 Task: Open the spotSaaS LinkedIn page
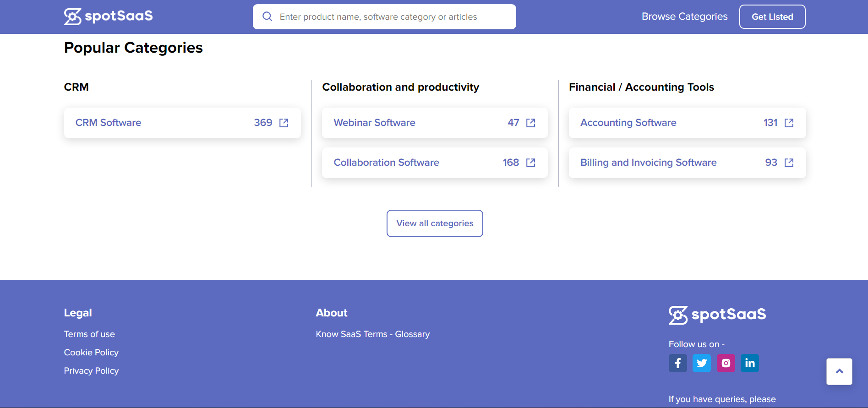click(749, 363)
